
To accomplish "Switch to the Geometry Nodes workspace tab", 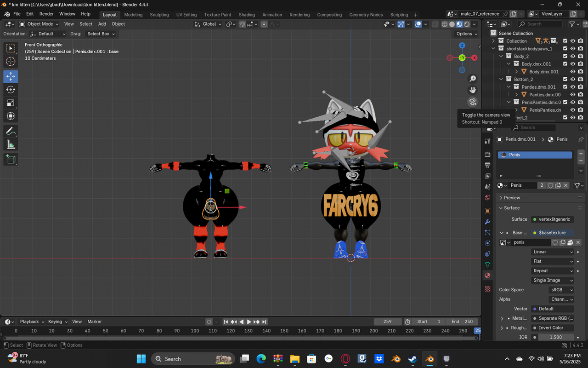I will 366,15.
